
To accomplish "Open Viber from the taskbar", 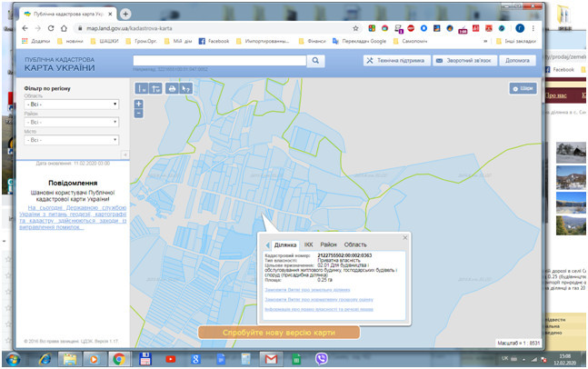I will coord(321,358).
